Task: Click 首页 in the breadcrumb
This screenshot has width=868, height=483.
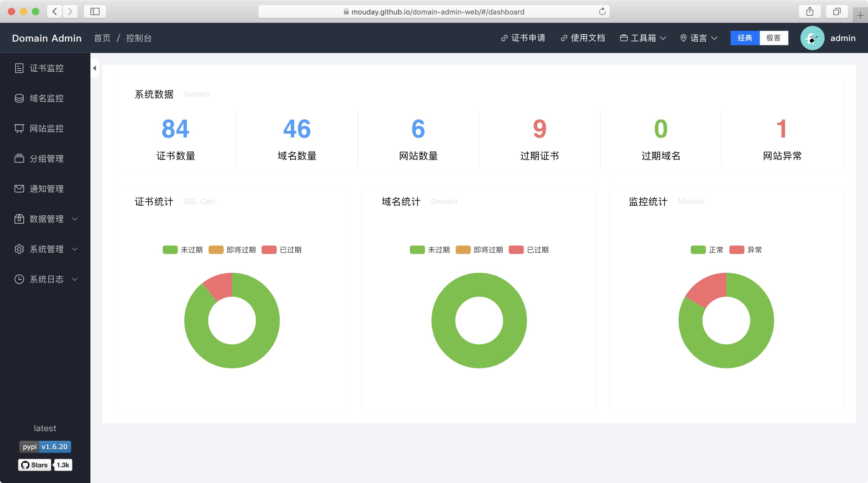Action: tap(102, 38)
